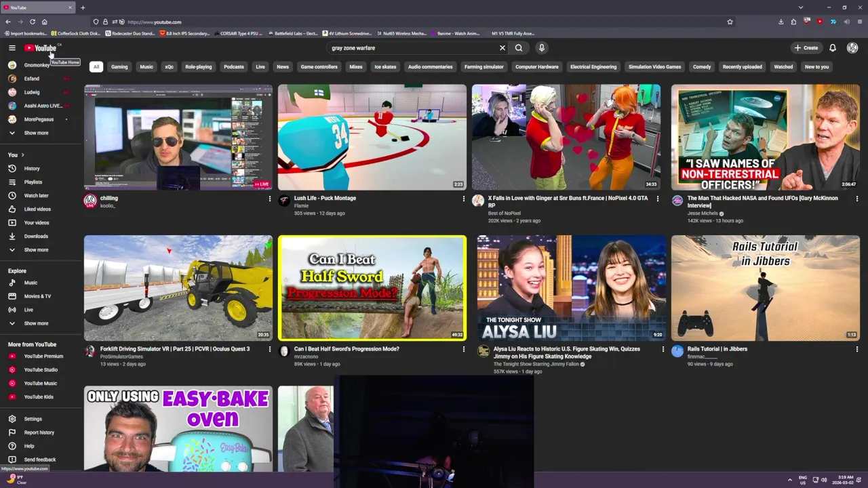868x488 pixels.
Task: Open options for Rails Tutorial in Jibbers
Action: pyautogui.click(x=857, y=349)
